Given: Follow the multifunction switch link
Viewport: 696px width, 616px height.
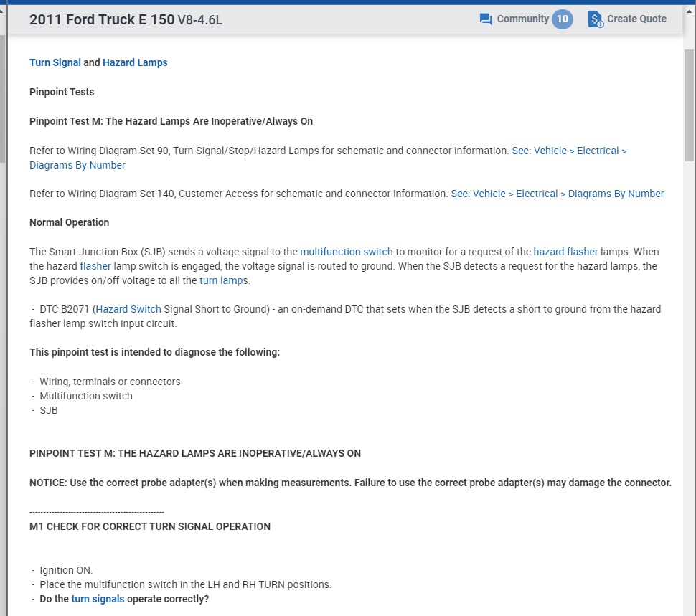Looking at the screenshot, I should click(347, 252).
